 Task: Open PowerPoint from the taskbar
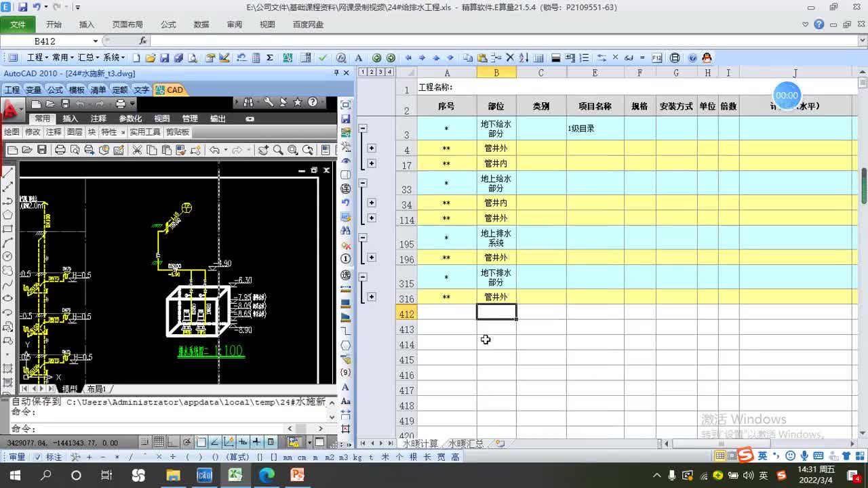[x=297, y=475]
